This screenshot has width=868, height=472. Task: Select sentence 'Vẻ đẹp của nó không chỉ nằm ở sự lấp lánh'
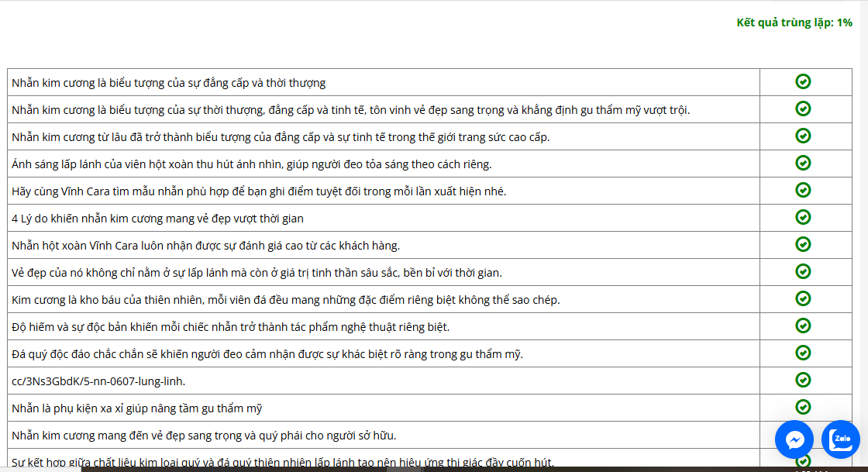[257, 273]
